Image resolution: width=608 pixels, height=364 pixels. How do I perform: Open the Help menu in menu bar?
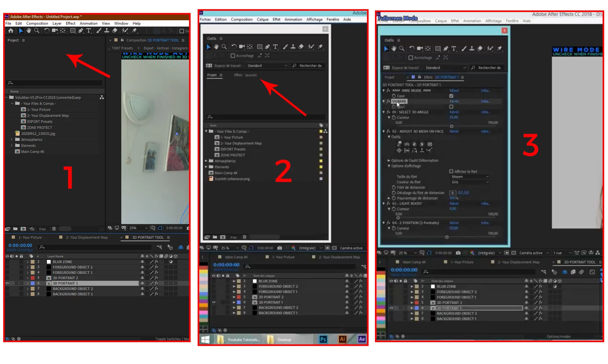click(136, 23)
